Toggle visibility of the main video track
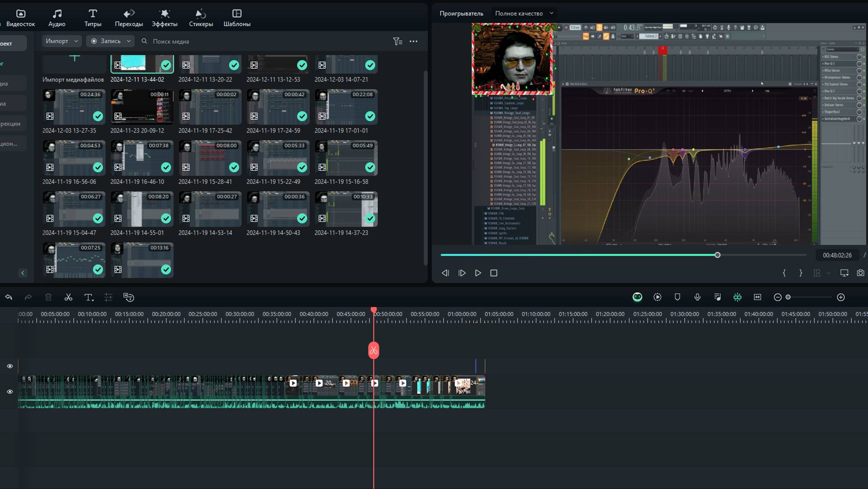868x489 pixels. (x=10, y=392)
